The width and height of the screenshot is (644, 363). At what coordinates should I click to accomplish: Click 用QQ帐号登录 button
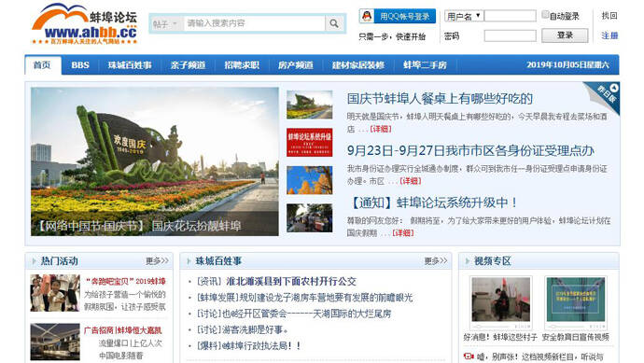pos(398,16)
